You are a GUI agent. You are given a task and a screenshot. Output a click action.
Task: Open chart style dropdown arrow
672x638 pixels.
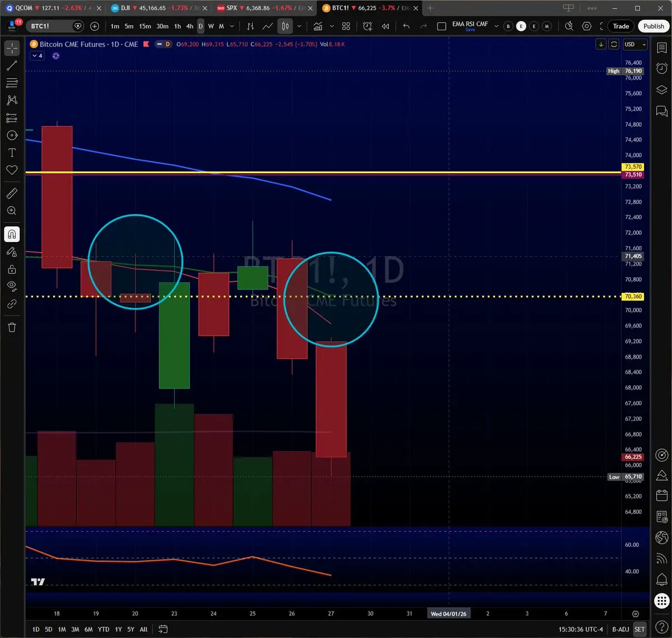[300, 26]
